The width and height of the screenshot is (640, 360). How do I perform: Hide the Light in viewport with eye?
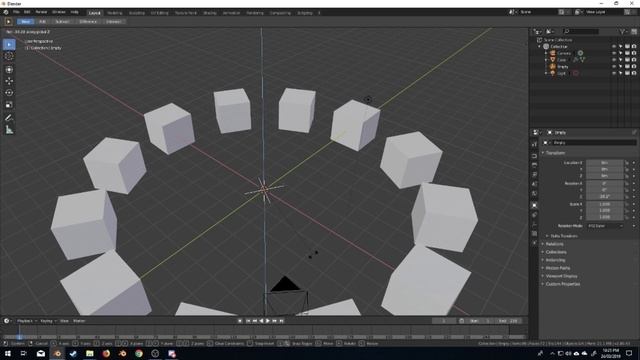point(614,73)
